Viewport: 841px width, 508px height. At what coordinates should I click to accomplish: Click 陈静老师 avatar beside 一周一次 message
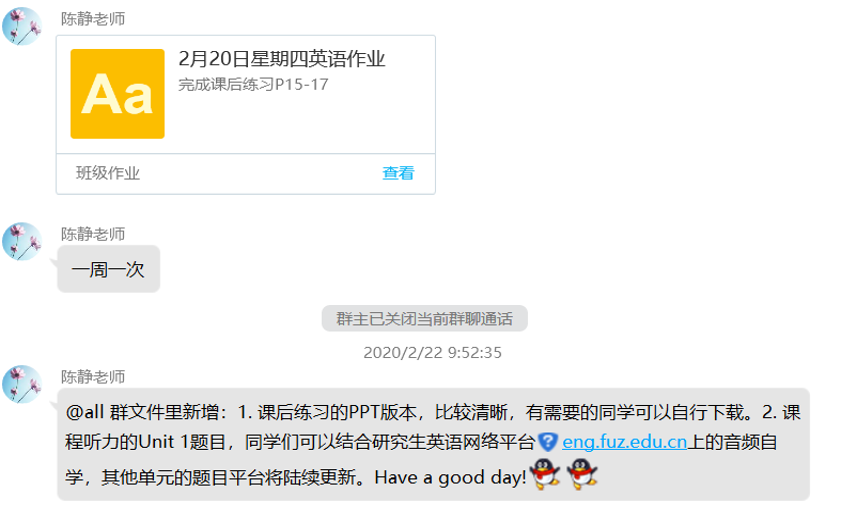(x=22, y=241)
